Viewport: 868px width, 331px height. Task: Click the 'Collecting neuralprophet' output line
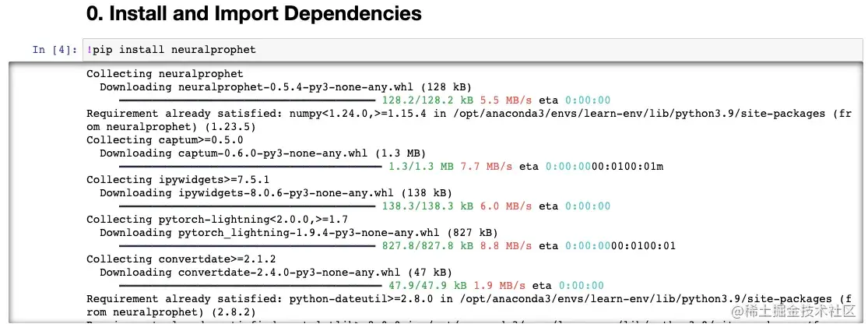click(x=165, y=74)
